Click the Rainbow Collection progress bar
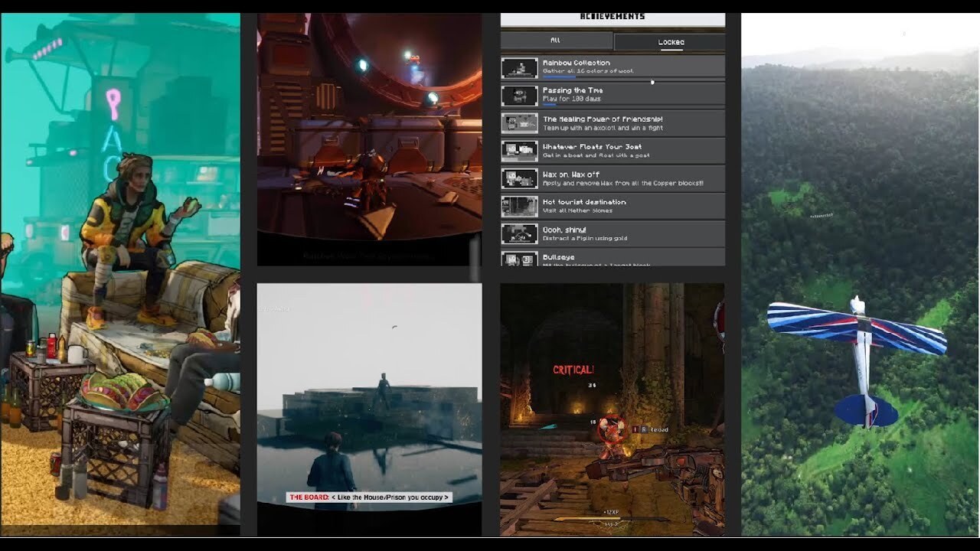Viewport: 980px width, 551px height. [x=559, y=76]
